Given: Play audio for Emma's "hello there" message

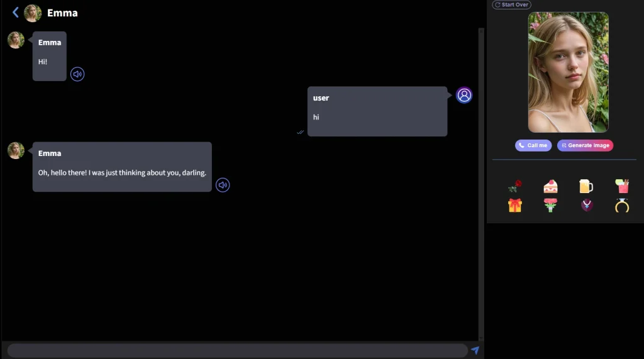Looking at the screenshot, I should (x=223, y=185).
